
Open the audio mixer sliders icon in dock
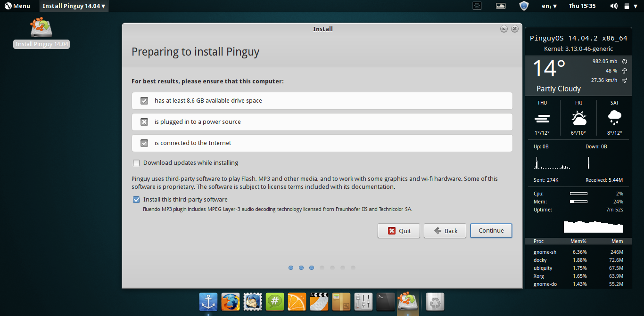point(363,301)
